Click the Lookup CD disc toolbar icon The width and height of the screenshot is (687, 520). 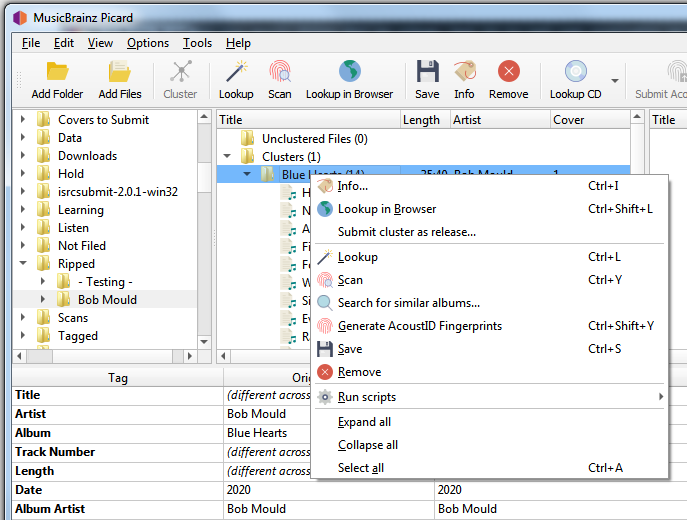pos(576,71)
